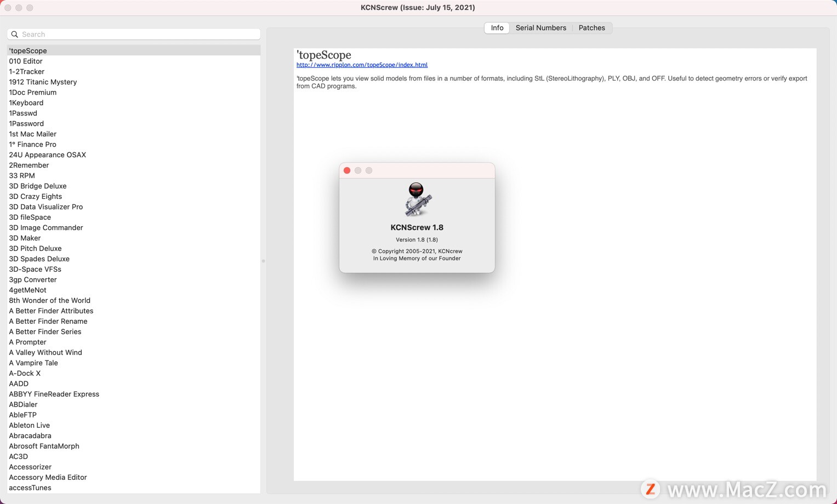Select 1912 Titanic Mystery entry
The width and height of the screenshot is (837, 504).
coord(134,82)
